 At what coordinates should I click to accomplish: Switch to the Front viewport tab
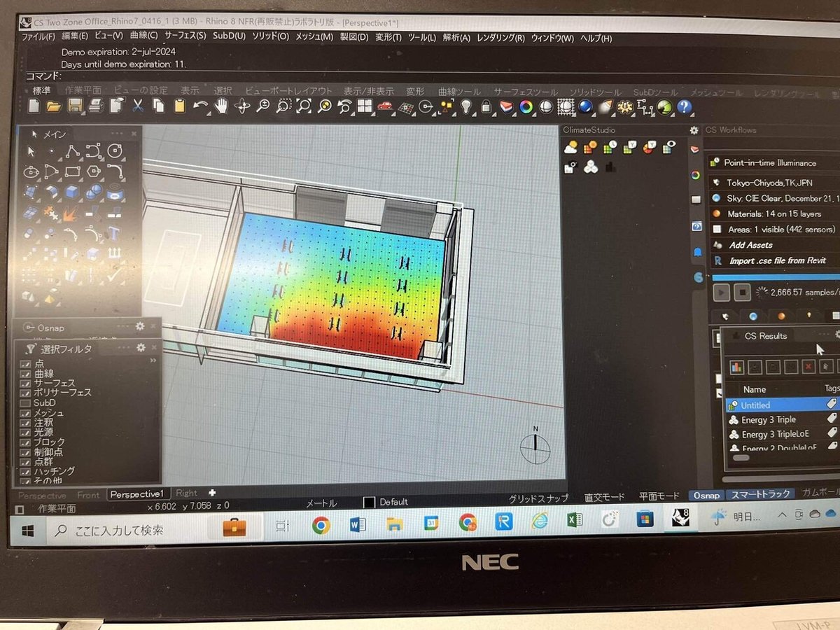tap(88, 495)
